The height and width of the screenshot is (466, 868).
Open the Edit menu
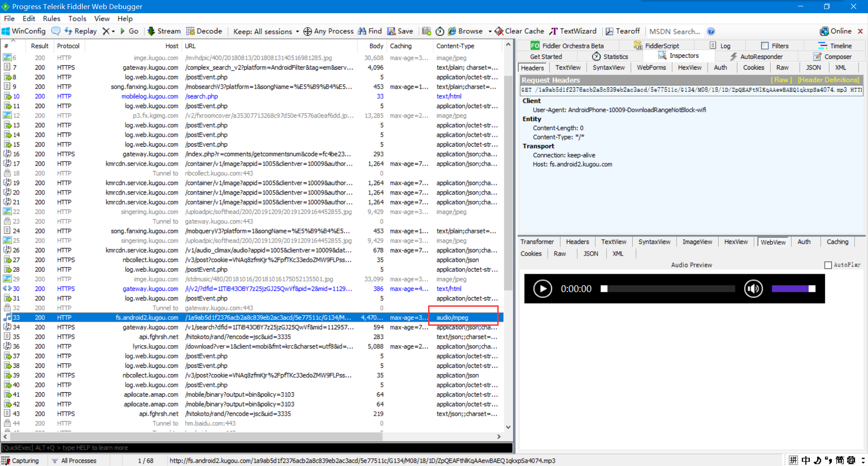[x=28, y=19]
